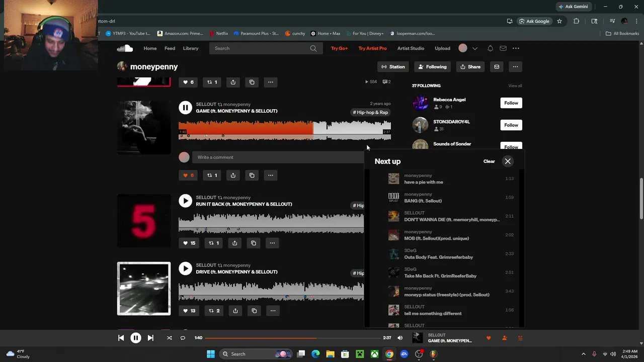
Task: Open the three-dot menu in SoundCloud header
Action: point(516,48)
